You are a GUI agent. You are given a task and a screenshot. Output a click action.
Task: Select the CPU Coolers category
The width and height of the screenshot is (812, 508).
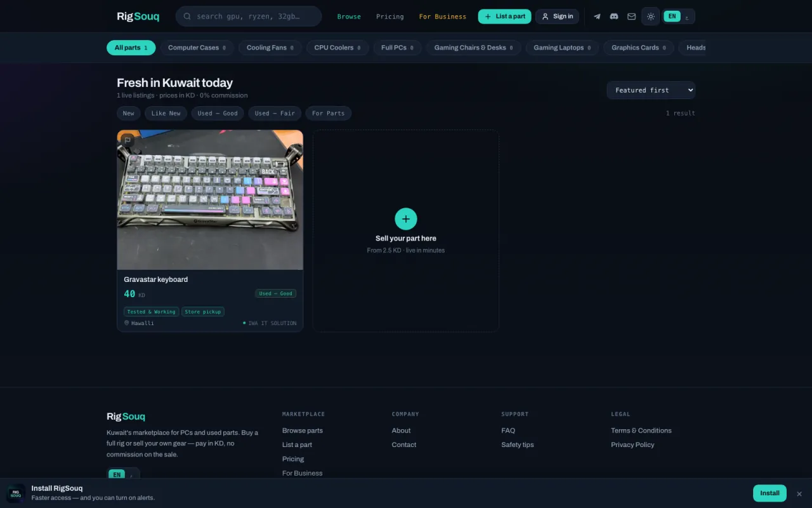[x=337, y=48]
